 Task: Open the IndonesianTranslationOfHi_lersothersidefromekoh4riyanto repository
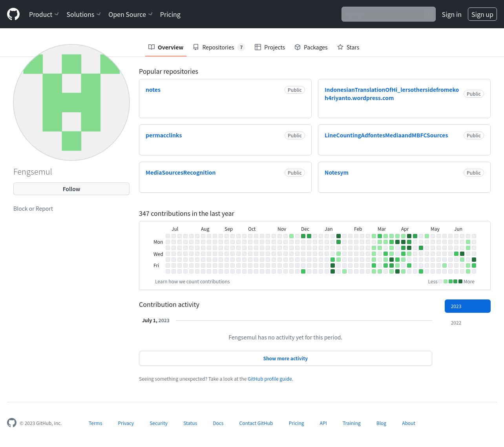tap(392, 94)
